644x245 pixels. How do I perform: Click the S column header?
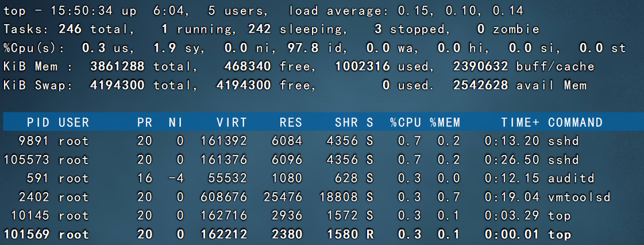[370, 122]
